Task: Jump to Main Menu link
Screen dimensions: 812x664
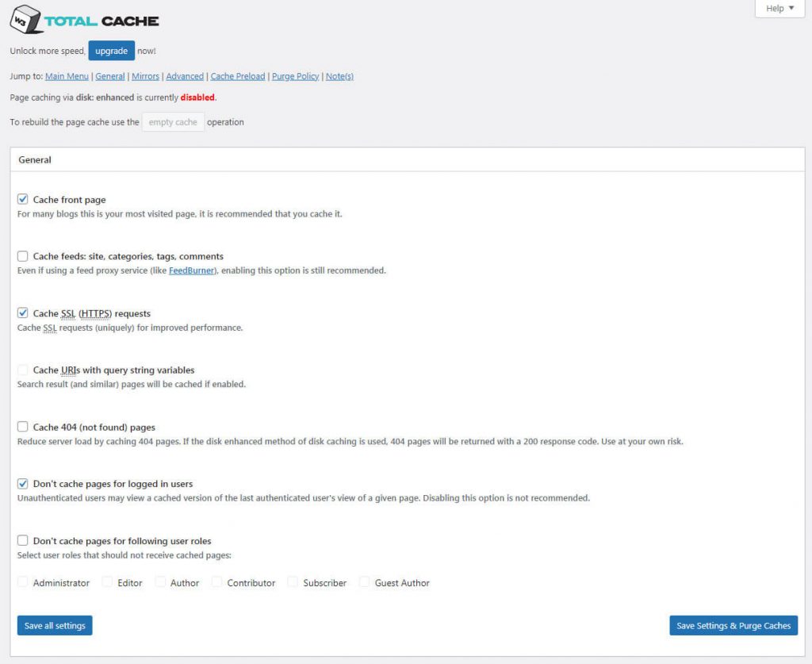Action: pyautogui.click(x=67, y=76)
